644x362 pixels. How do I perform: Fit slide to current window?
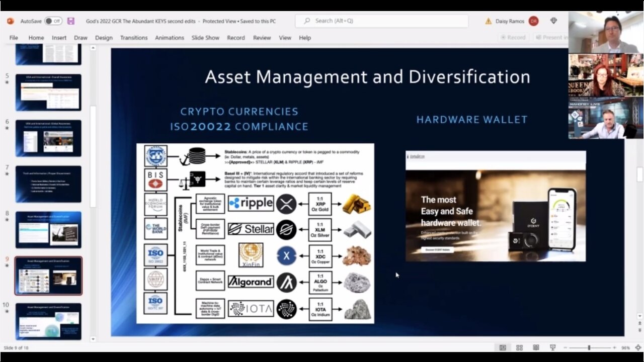[x=638, y=347]
